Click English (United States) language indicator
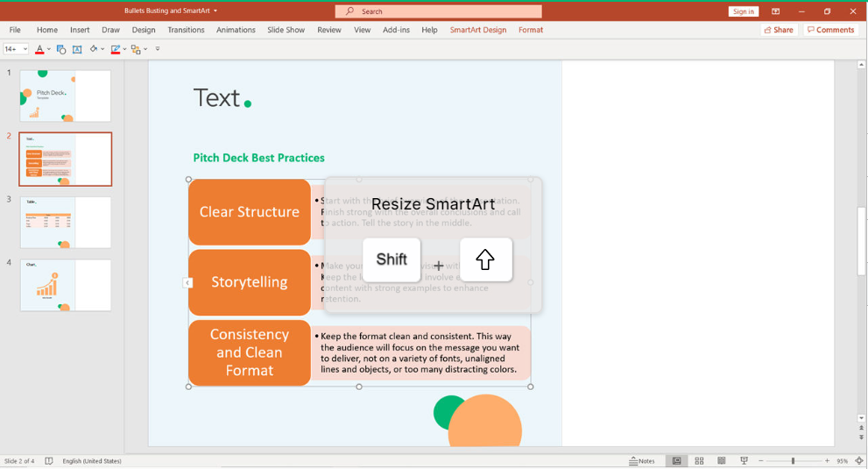 pos(92,461)
